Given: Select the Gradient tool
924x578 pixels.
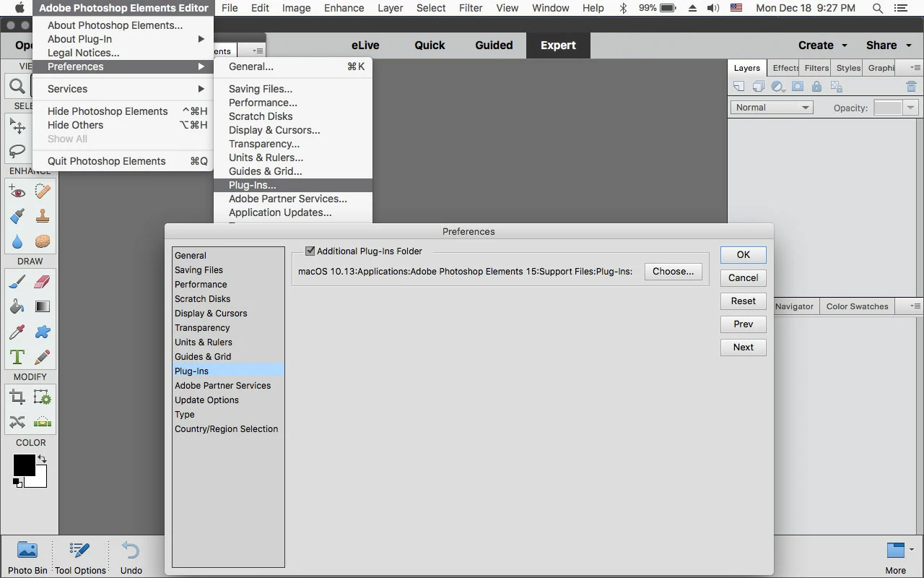Looking at the screenshot, I should click(x=43, y=306).
